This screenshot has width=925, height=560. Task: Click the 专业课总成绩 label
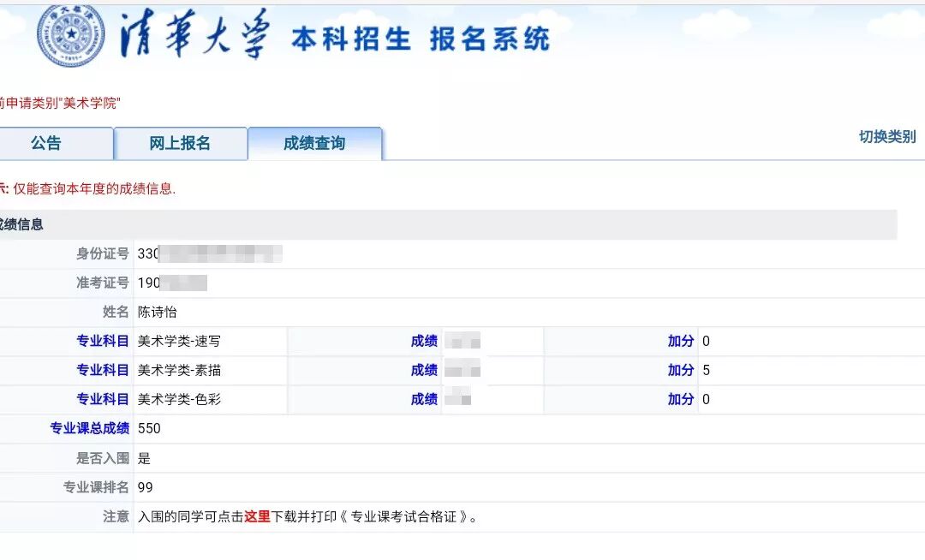90,428
